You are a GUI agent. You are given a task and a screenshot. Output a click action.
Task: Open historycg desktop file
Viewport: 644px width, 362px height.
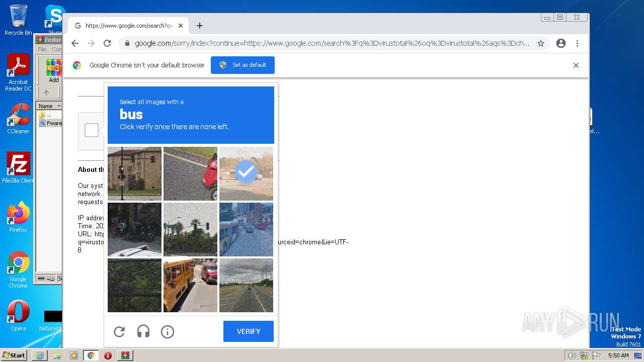(x=50, y=321)
